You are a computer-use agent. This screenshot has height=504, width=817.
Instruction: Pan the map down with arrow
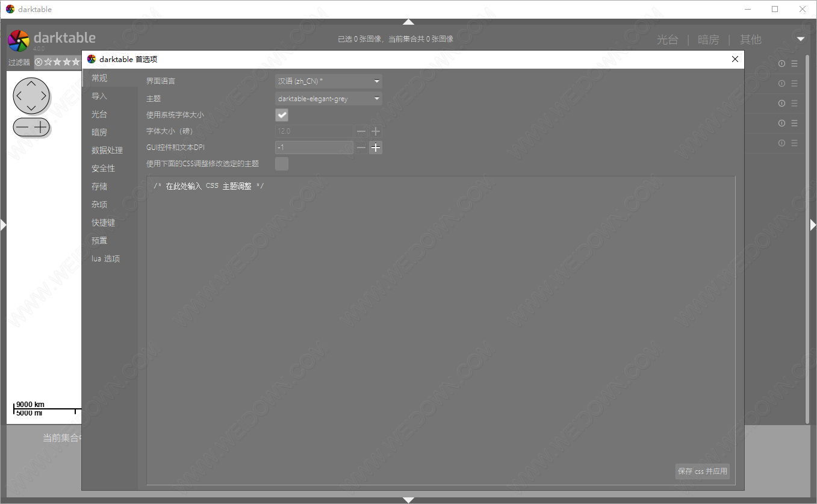[31, 108]
